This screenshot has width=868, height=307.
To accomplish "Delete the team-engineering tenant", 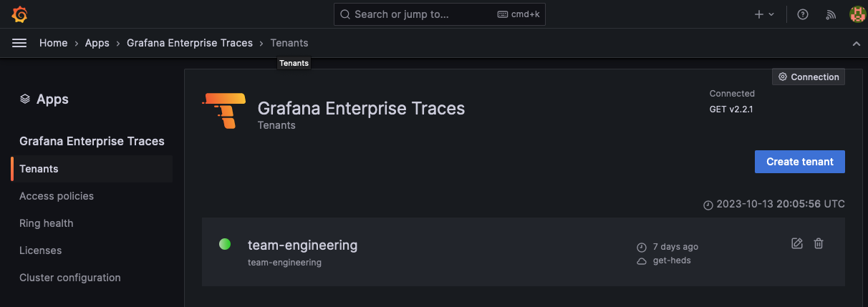I will [819, 243].
